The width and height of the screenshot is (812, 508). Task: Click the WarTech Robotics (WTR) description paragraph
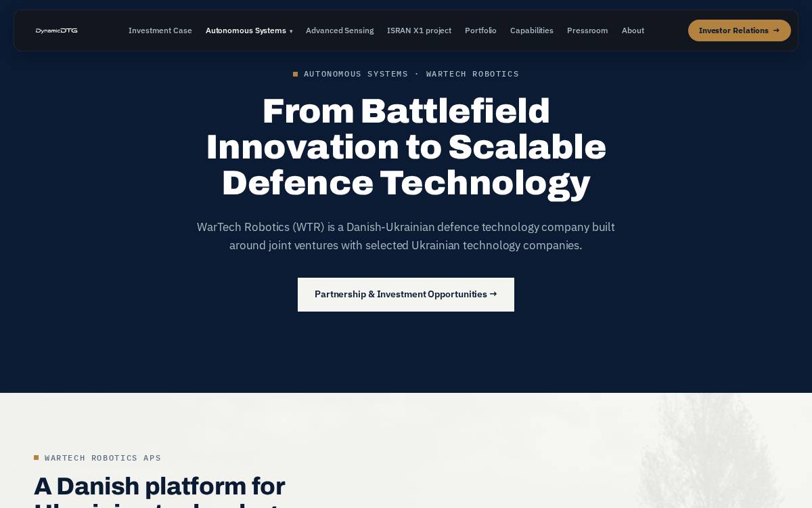406,236
